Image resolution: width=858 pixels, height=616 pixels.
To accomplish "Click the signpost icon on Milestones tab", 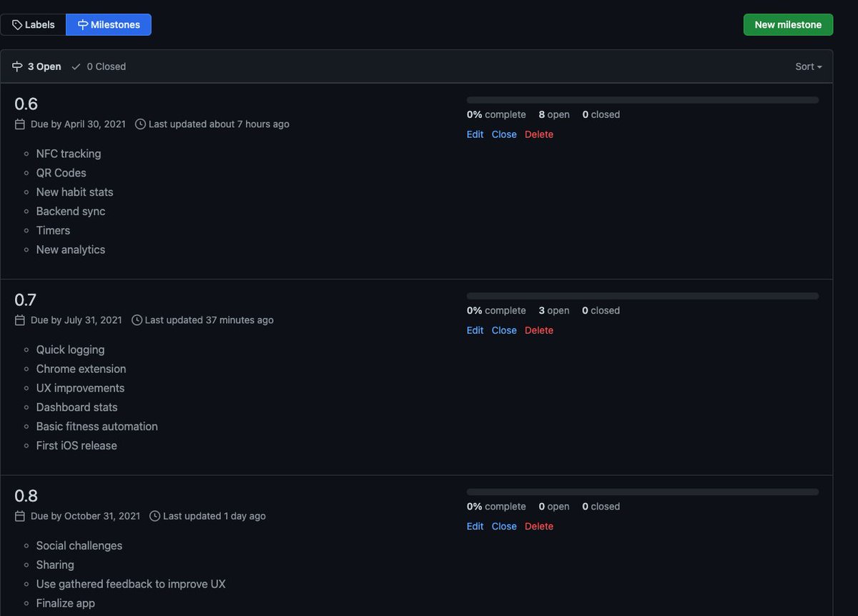I will (83, 25).
